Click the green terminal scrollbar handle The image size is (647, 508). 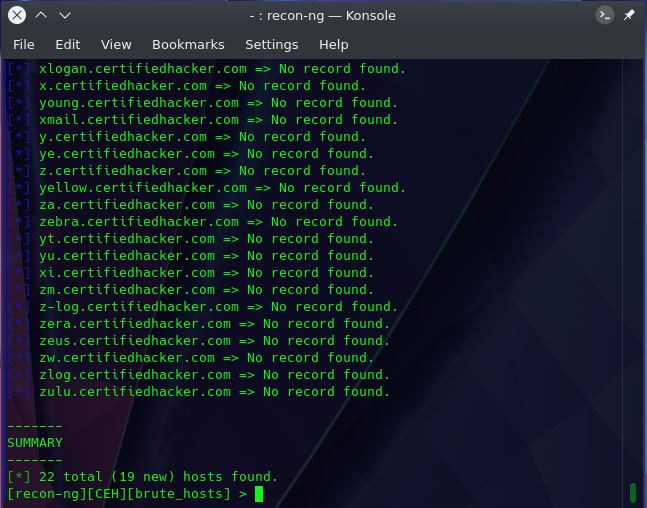click(x=633, y=493)
